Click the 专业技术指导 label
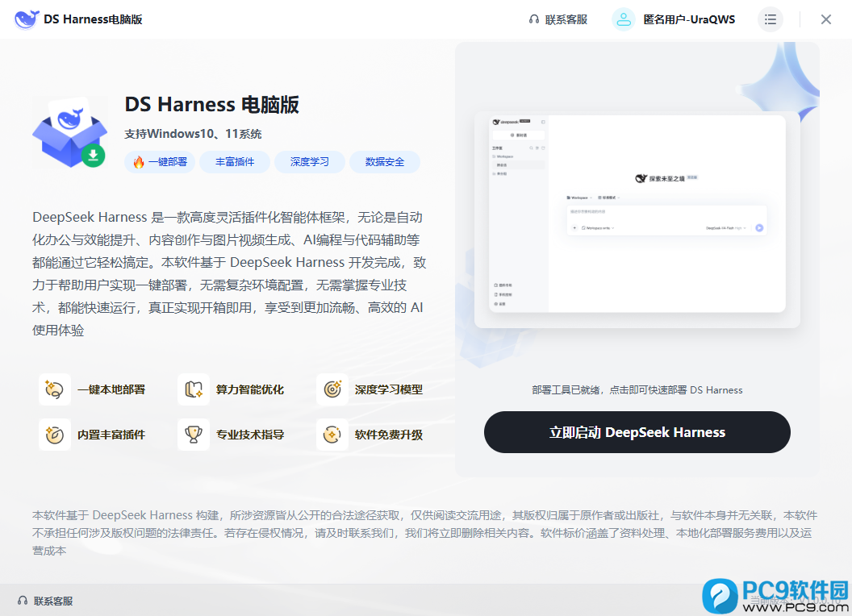This screenshot has height=616, width=852. click(250, 435)
